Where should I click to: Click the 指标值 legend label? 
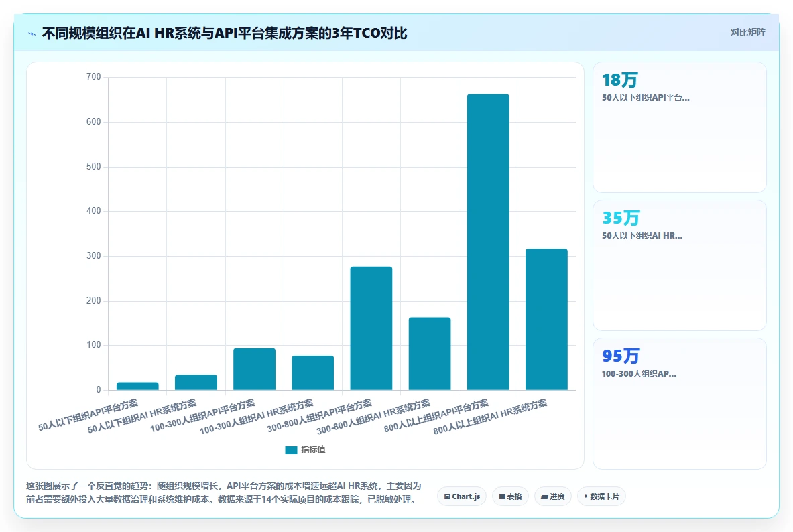pos(313,450)
